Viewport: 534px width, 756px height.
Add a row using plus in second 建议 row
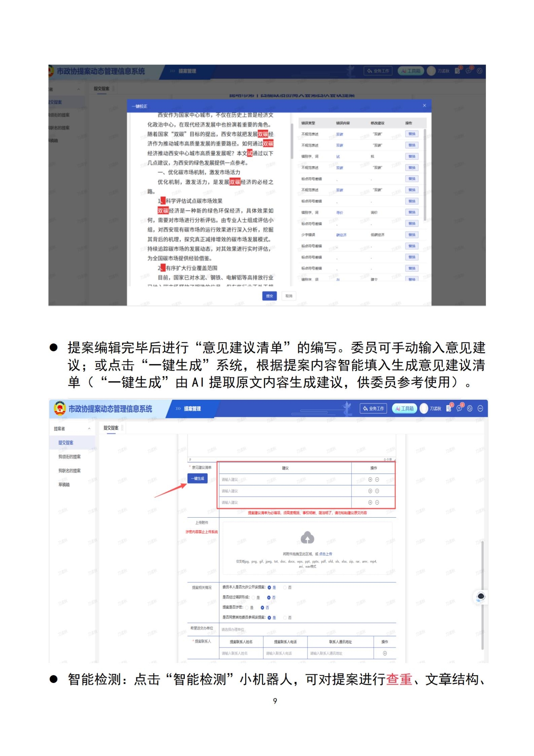[x=370, y=491]
